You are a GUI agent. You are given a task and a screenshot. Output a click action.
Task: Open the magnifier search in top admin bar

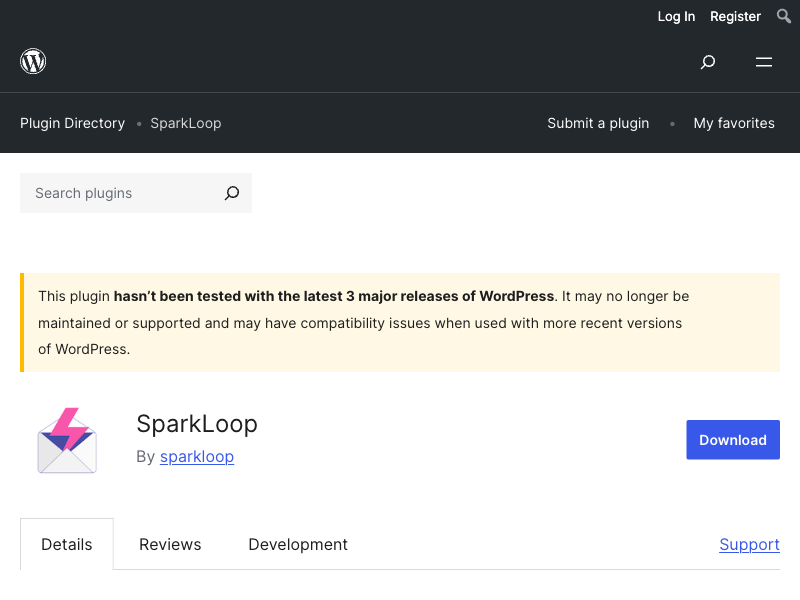pyautogui.click(x=784, y=16)
